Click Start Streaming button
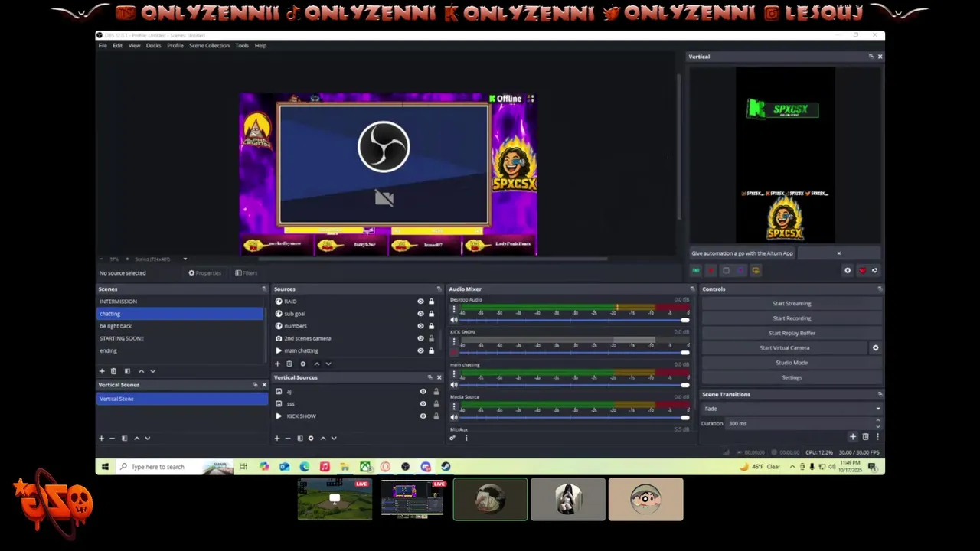Image resolution: width=980 pixels, height=551 pixels. (x=792, y=304)
